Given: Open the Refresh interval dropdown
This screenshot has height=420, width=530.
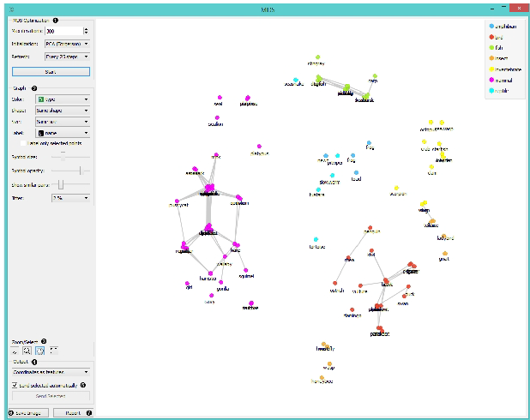Looking at the screenshot, I should tap(67, 57).
